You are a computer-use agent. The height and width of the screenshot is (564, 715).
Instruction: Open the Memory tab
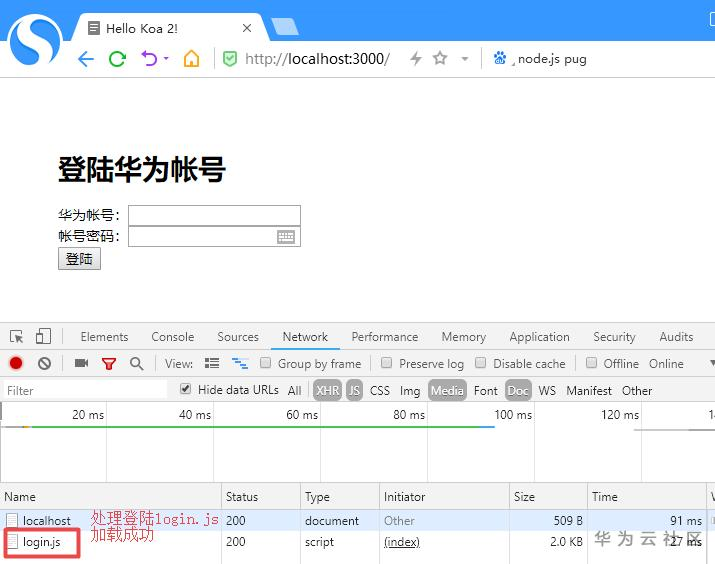point(464,336)
